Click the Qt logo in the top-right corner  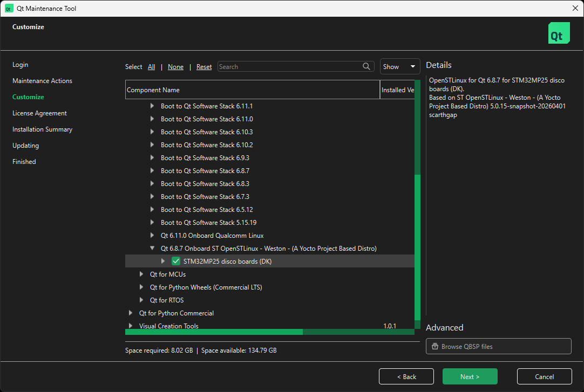pyautogui.click(x=559, y=32)
